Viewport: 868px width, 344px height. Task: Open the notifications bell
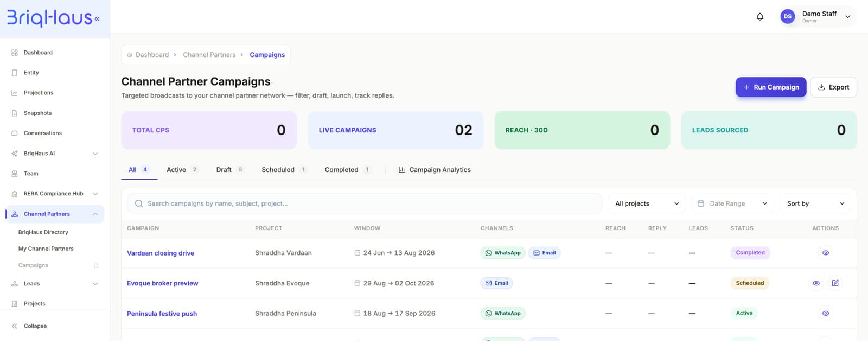tap(760, 17)
